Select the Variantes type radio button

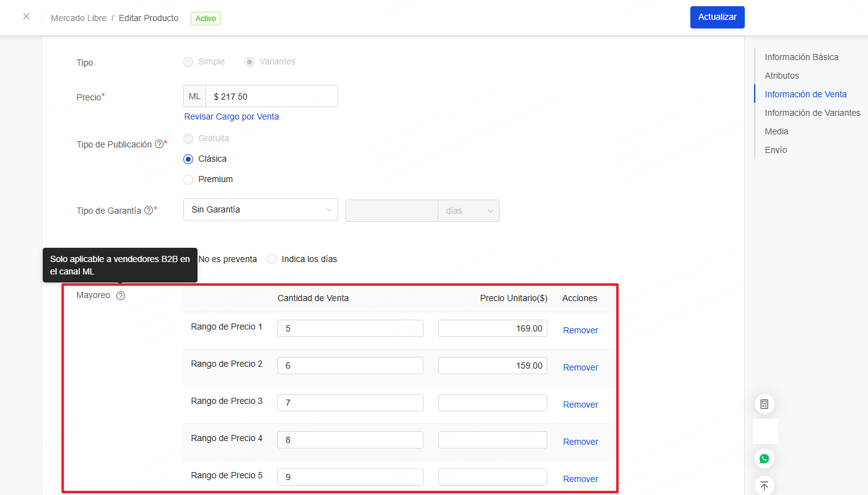[x=250, y=62]
